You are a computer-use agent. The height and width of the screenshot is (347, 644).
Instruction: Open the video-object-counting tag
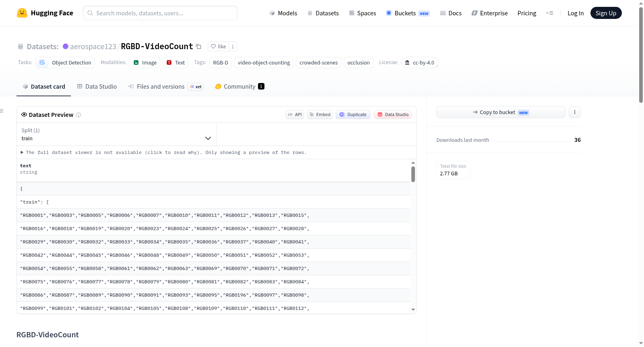point(264,62)
